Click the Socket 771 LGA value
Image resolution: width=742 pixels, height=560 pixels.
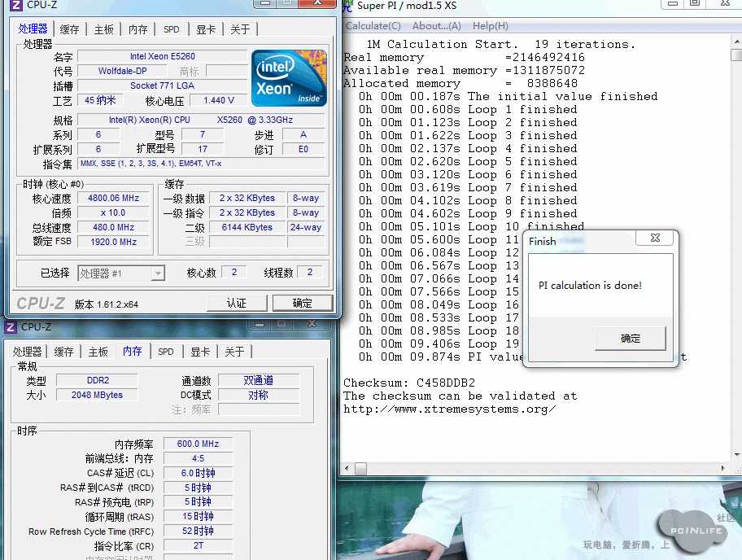tap(163, 85)
